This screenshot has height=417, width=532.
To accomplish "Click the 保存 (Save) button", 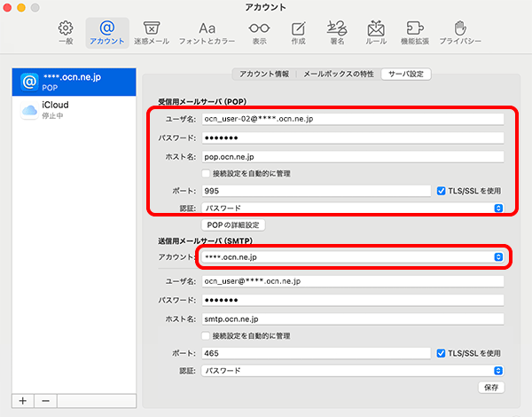I will point(491,388).
